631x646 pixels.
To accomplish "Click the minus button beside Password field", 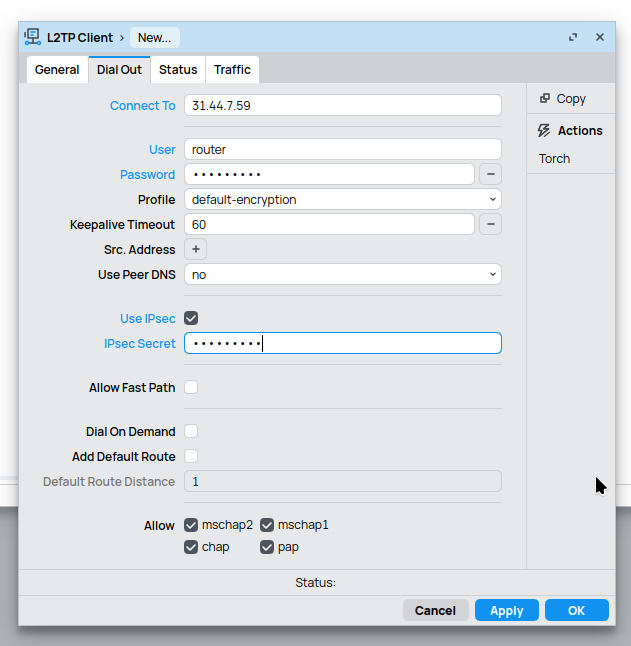I will pos(490,174).
